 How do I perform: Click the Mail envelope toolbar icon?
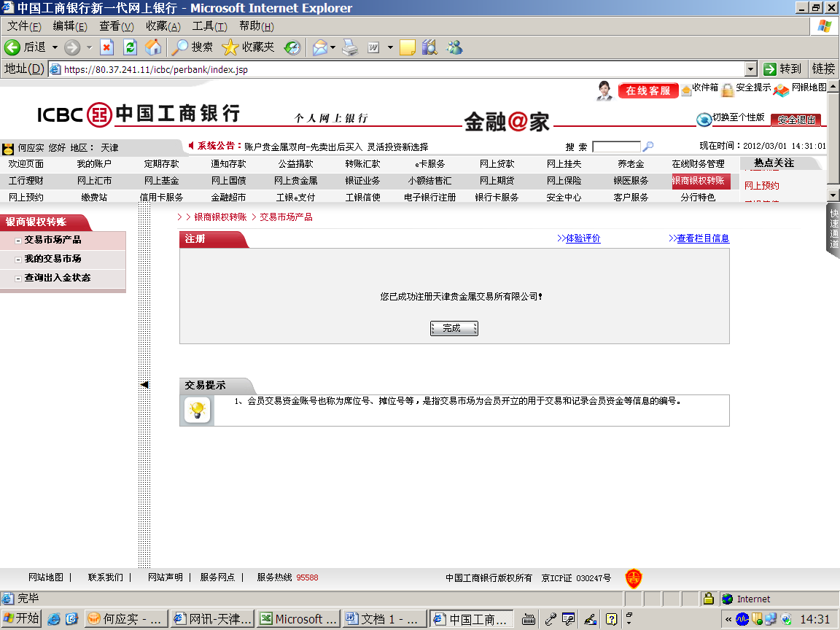320,47
